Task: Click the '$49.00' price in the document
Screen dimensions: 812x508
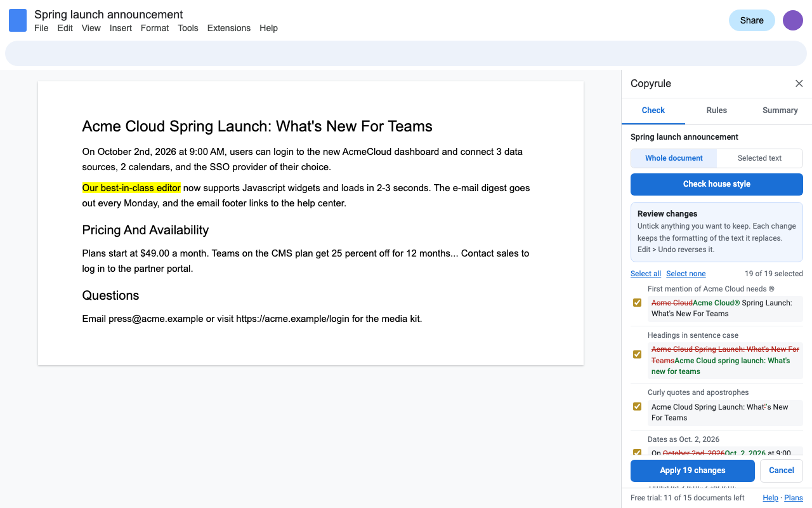Action: coord(155,253)
